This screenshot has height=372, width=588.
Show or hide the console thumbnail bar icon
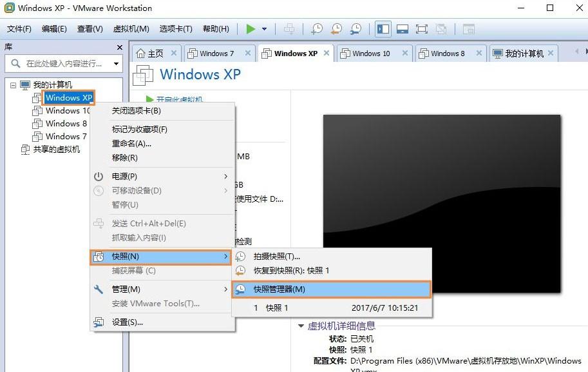[403, 28]
